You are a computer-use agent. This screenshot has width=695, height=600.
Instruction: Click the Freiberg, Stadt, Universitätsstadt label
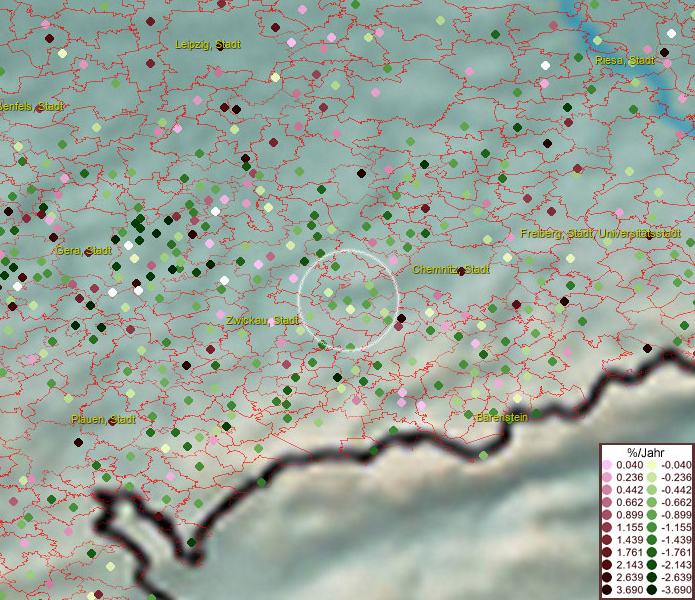click(x=600, y=234)
